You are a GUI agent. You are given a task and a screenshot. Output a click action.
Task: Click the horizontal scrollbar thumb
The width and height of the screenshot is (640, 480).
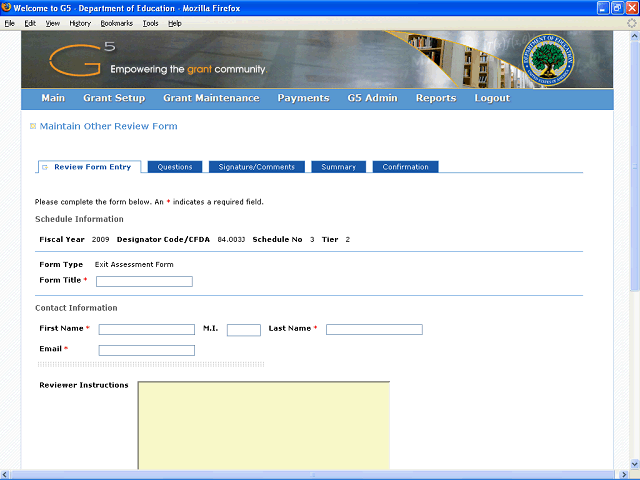312,474
